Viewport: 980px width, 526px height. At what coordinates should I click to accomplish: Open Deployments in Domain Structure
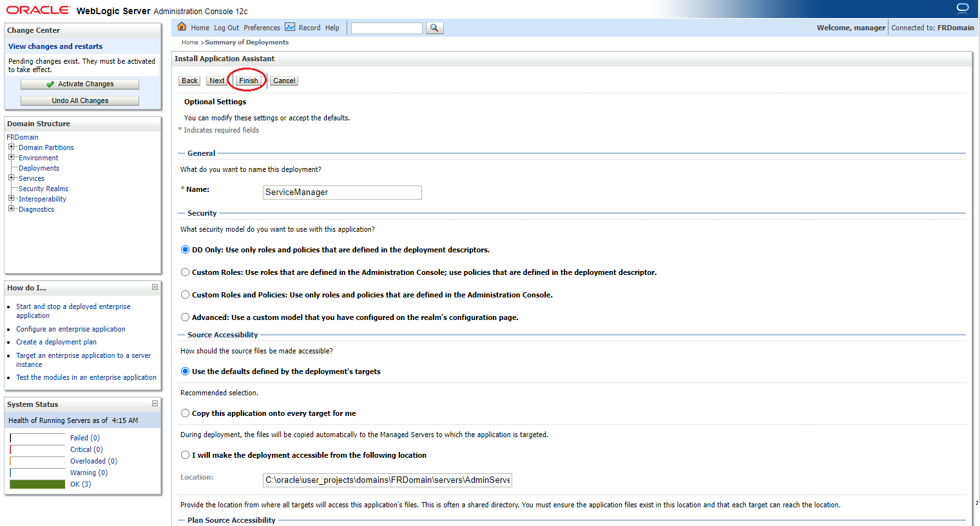[x=39, y=168]
